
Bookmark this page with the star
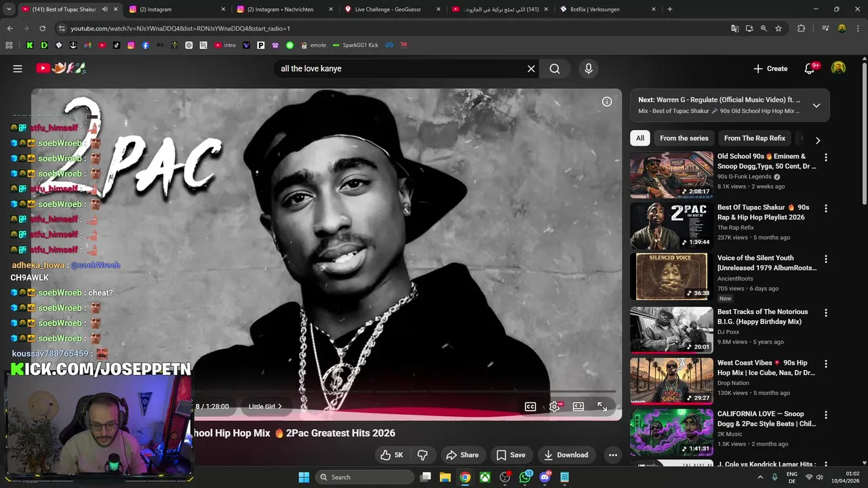coord(778,28)
